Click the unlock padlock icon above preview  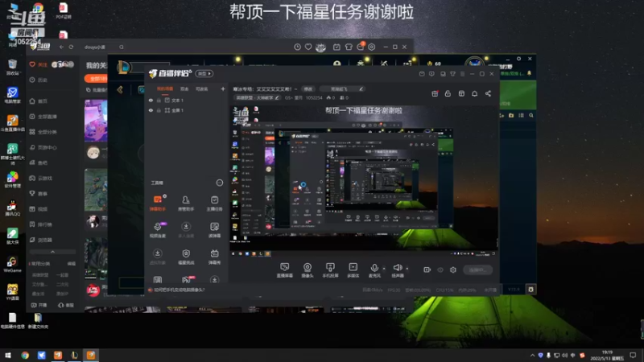(448, 93)
